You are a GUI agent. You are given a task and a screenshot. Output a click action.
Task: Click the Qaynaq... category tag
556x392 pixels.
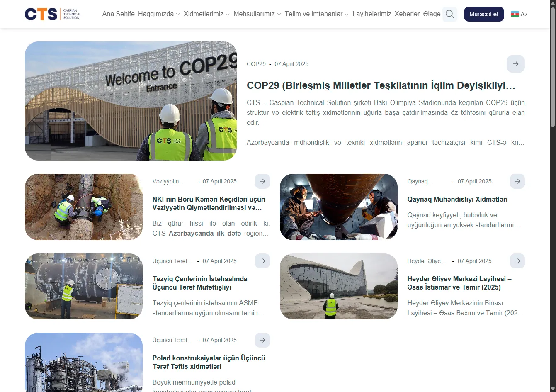point(420,181)
